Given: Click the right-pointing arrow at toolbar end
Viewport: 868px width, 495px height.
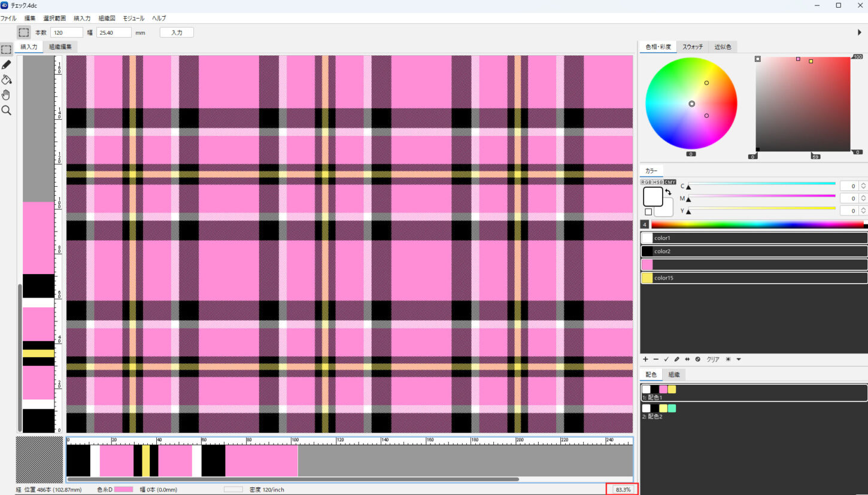Looking at the screenshot, I should tap(860, 32).
